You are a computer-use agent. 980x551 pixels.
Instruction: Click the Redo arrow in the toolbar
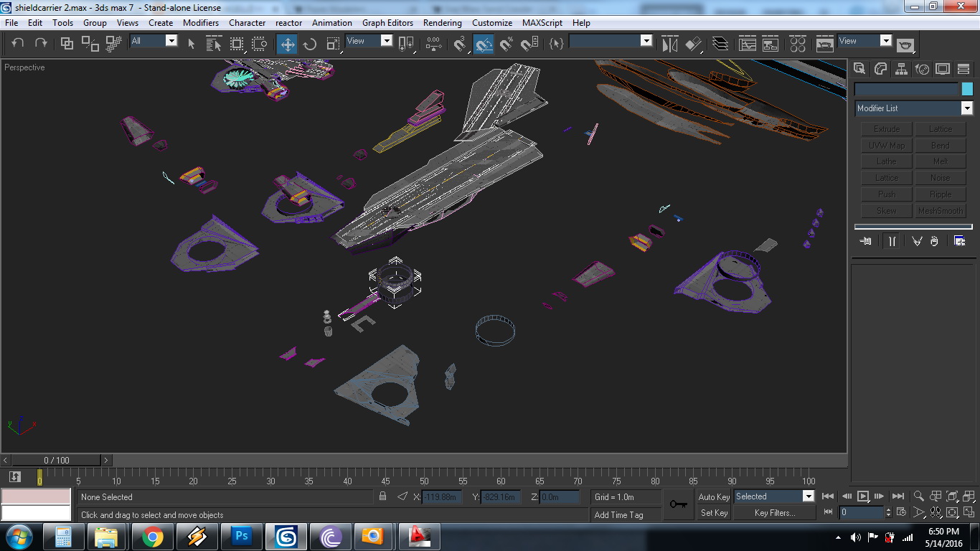click(41, 43)
